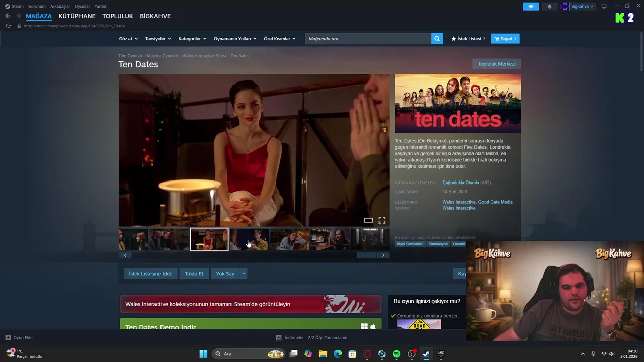Click the Tüm Oyunlar breadcrumb
Image resolution: width=644 pixels, height=362 pixels.
tap(130, 56)
